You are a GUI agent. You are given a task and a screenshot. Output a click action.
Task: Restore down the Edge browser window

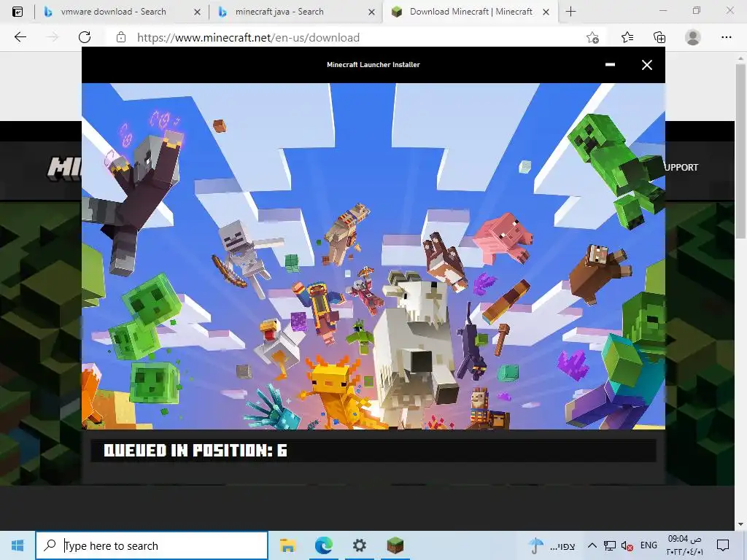point(697,10)
